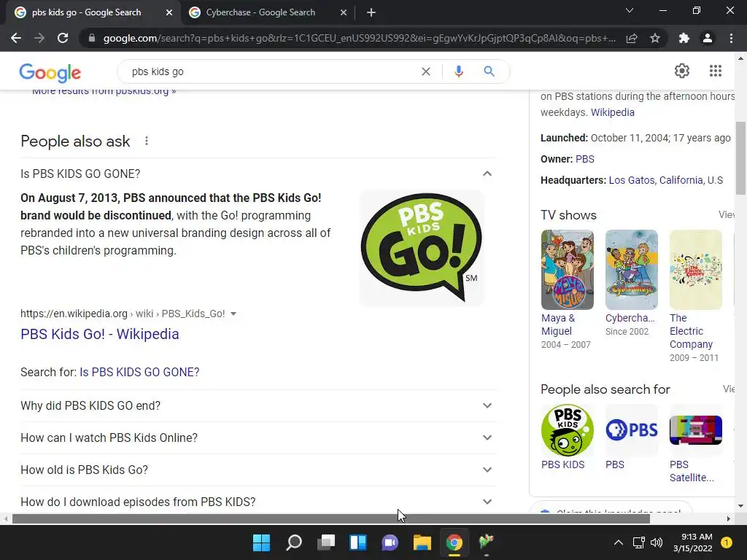Open the dropdown beside the wikipedia.org URL

click(233, 314)
